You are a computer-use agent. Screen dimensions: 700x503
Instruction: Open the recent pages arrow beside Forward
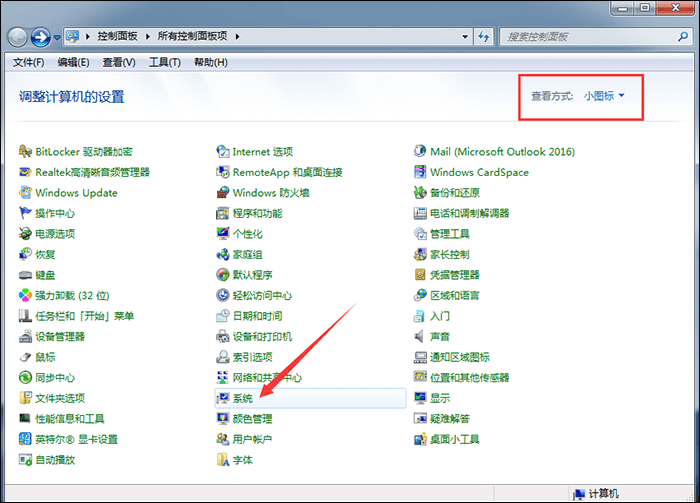(x=57, y=37)
